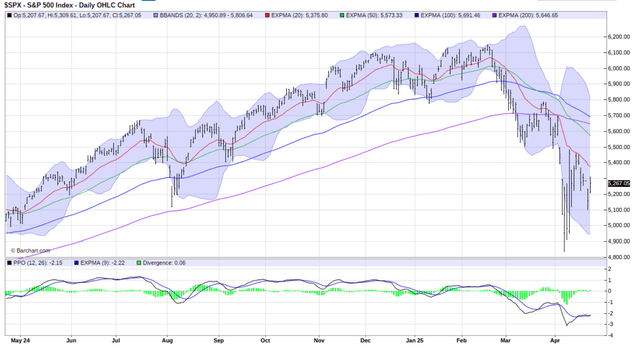Click the green Divergence legend swatch

[139, 263]
